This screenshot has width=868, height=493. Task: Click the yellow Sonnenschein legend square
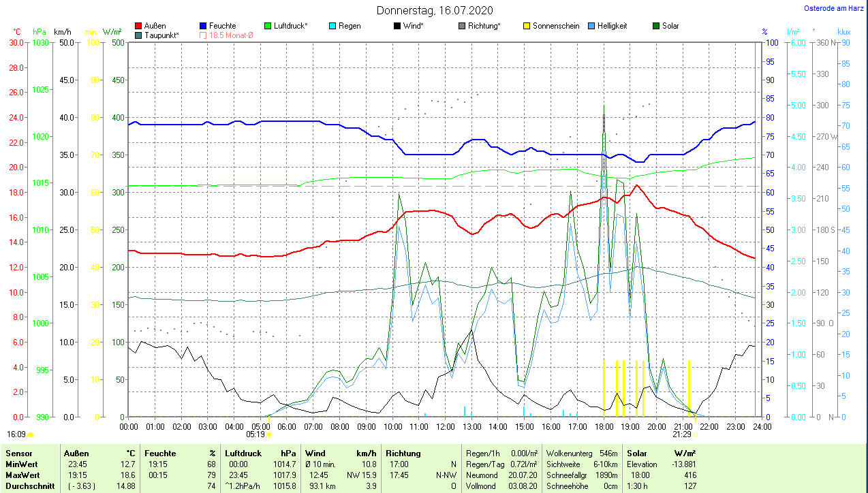tap(526, 26)
